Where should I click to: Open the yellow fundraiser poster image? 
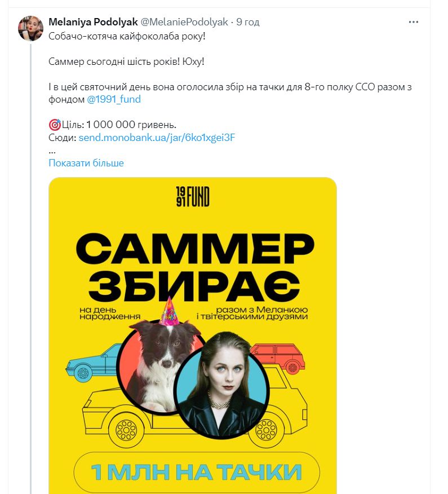[x=193, y=336]
